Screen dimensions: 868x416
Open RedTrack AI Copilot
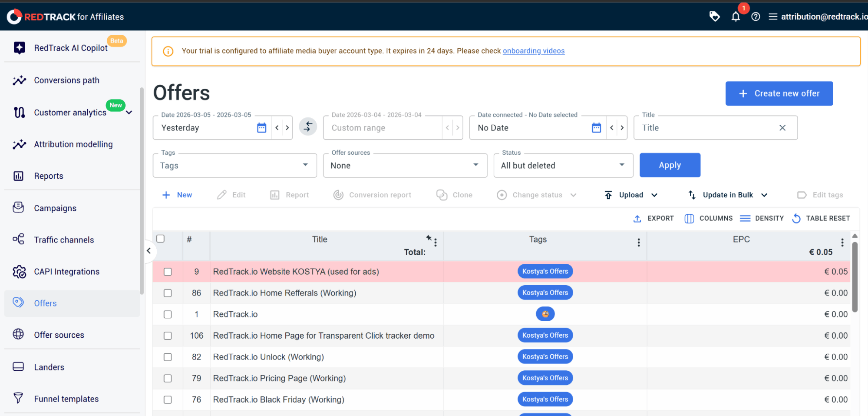coord(72,48)
